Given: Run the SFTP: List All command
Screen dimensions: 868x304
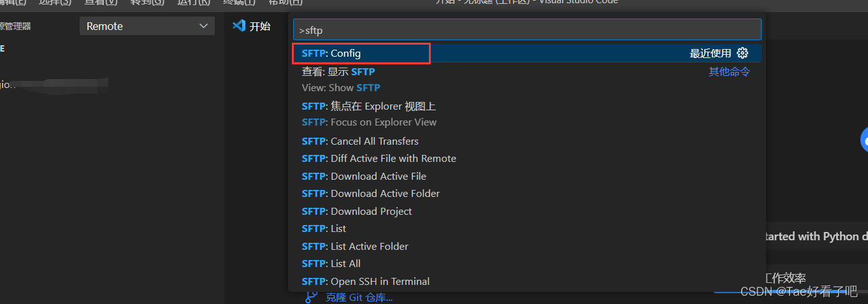Looking at the screenshot, I should pyautogui.click(x=331, y=264).
